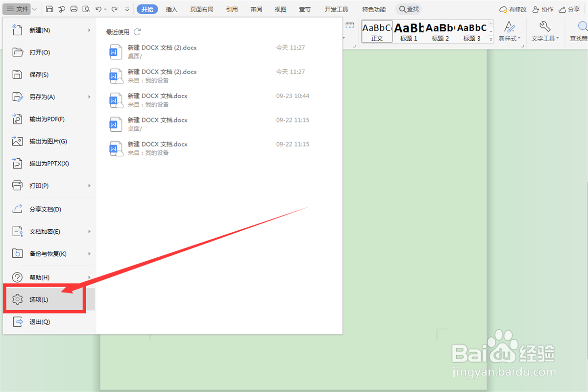Click the 文件 hamburger menu button

[18, 9]
